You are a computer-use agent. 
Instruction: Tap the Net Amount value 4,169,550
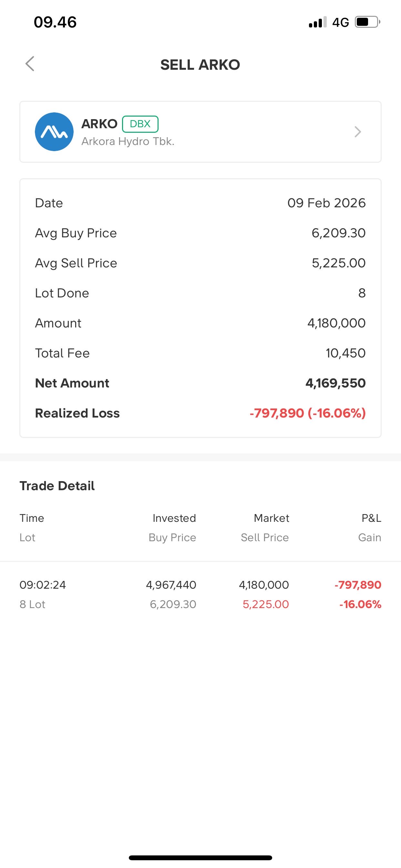point(335,383)
